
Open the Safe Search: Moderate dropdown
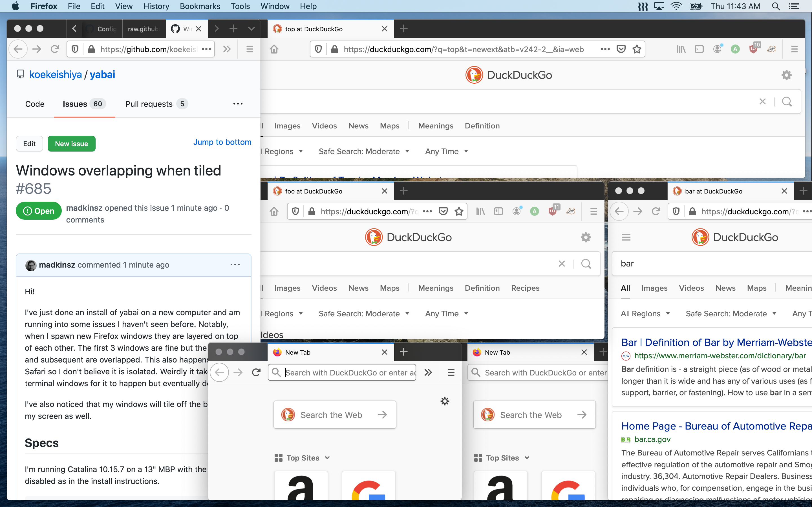pyautogui.click(x=364, y=151)
